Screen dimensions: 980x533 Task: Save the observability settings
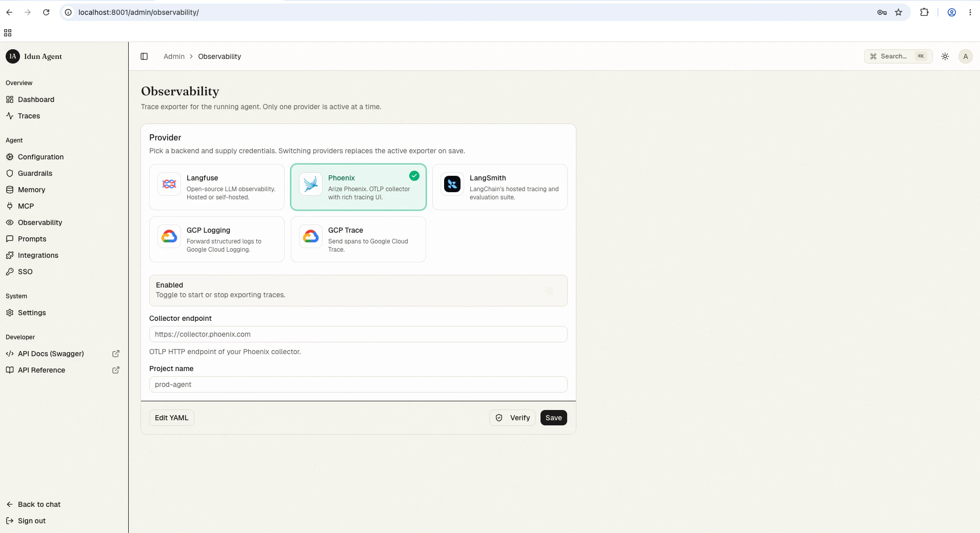[x=554, y=418]
